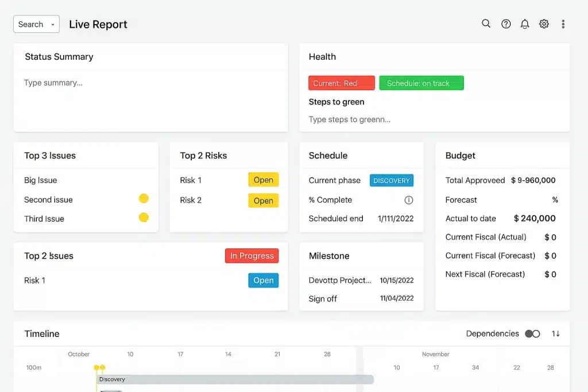Click Next Fiscal (Forecast) row
Viewport: 588px width, 392px height.
point(501,274)
